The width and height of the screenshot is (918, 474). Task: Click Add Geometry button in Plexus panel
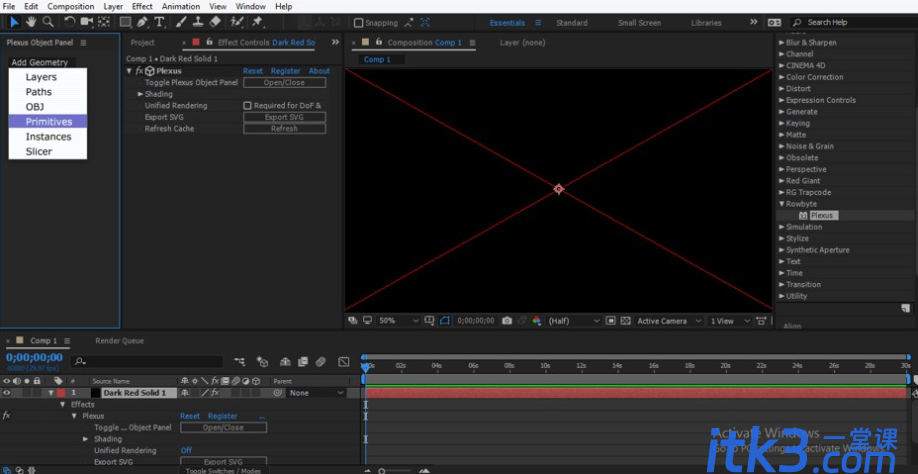tap(40, 62)
